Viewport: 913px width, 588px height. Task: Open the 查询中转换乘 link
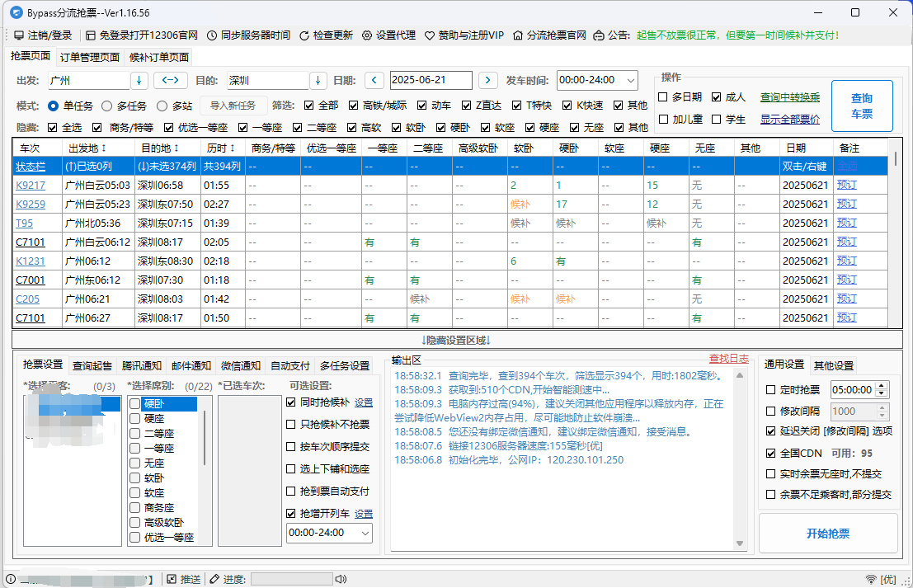point(789,97)
